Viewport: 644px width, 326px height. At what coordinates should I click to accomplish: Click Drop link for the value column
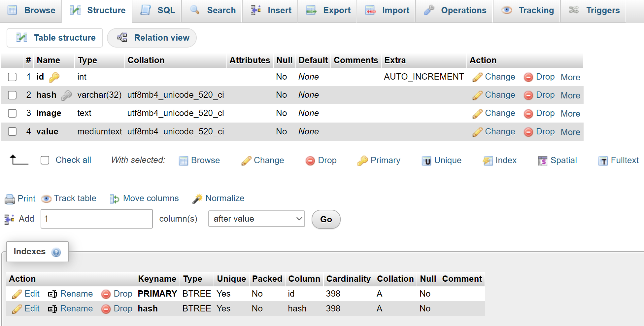click(x=545, y=131)
